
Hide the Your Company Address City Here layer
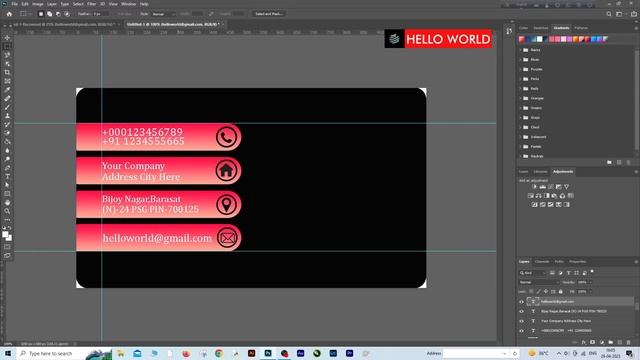521,321
